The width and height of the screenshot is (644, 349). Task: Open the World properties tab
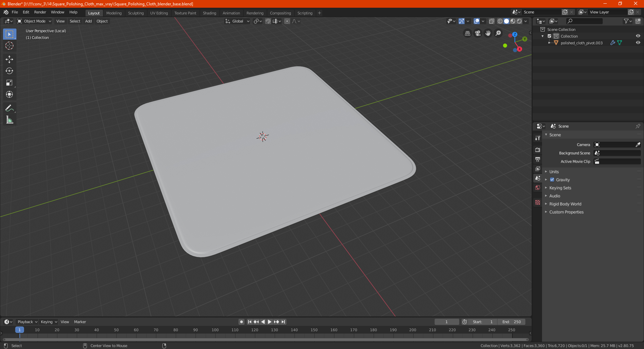coord(538,188)
